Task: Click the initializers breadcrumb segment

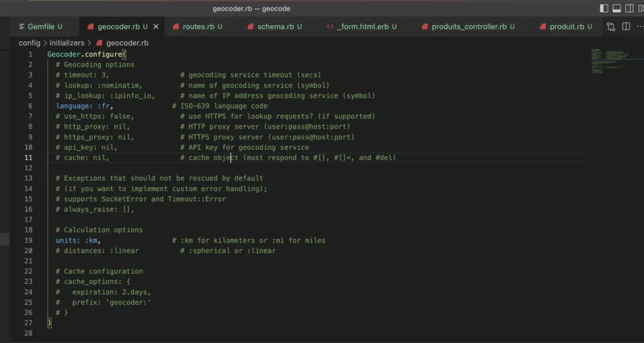Action: coord(67,43)
